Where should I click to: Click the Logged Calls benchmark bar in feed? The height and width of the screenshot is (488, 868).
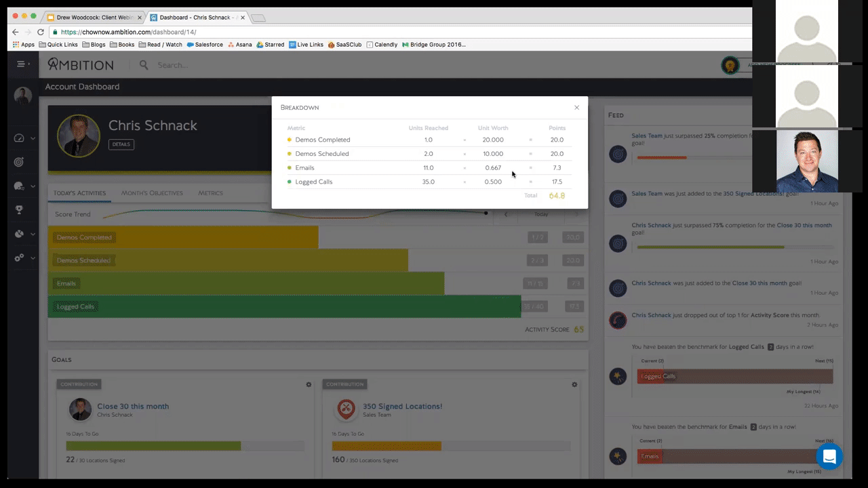click(x=735, y=376)
